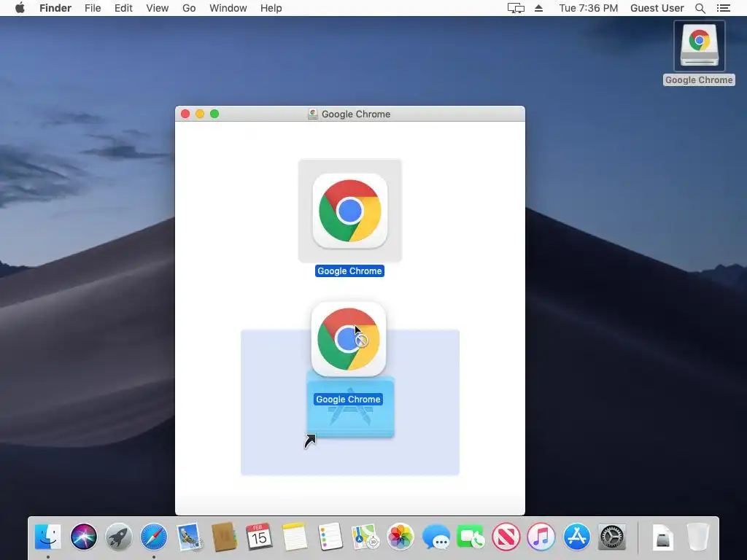The image size is (747, 560).
Task: Open Maps icon in Dock
Action: pyautogui.click(x=365, y=537)
